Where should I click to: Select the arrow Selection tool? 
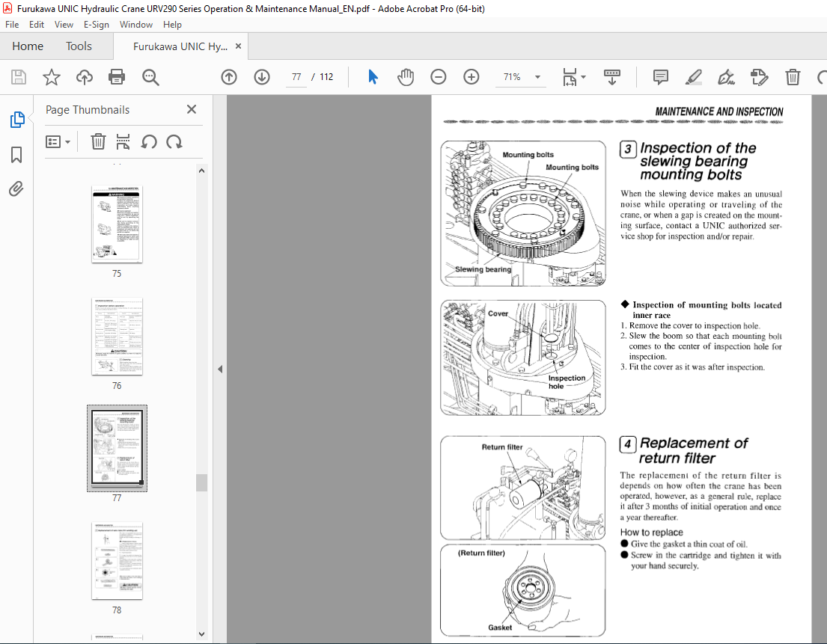click(373, 77)
